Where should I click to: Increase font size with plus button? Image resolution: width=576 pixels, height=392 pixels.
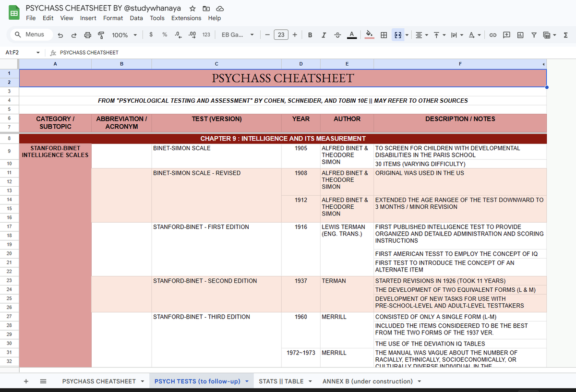[294, 35]
